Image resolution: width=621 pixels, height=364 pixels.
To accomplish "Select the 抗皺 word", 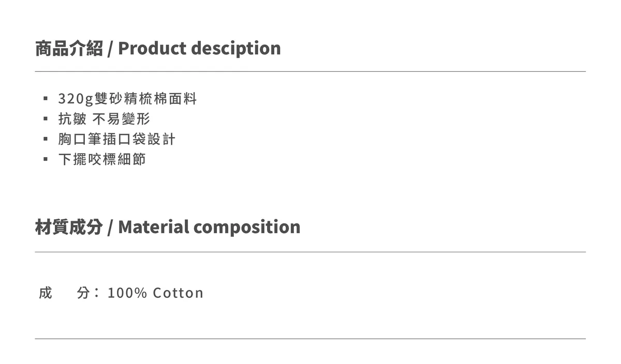I will pyautogui.click(x=72, y=119).
